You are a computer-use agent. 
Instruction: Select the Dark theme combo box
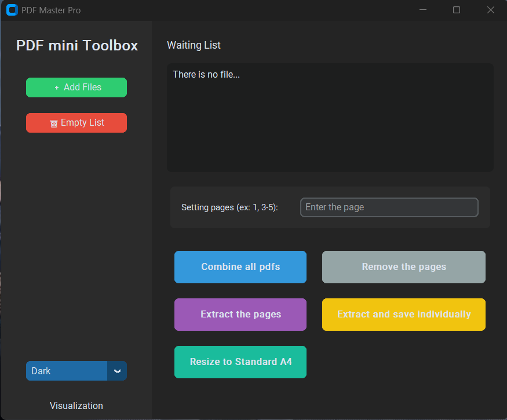point(76,371)
